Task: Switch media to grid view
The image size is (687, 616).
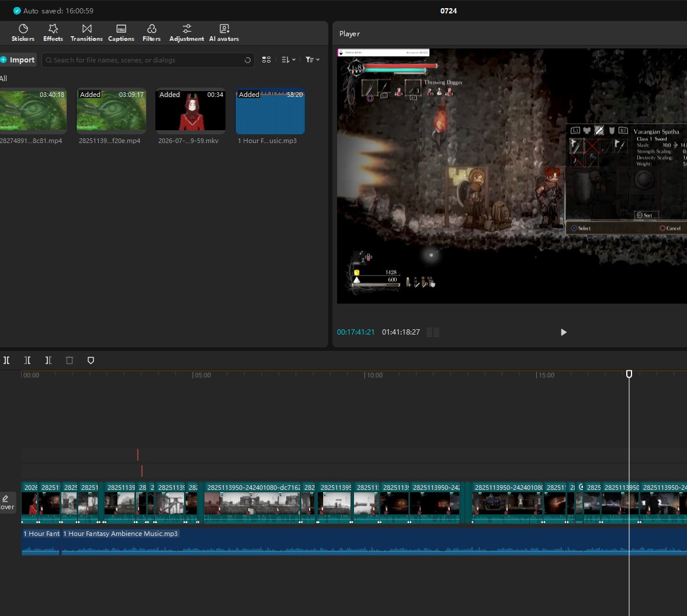Action: click(266, 60)
